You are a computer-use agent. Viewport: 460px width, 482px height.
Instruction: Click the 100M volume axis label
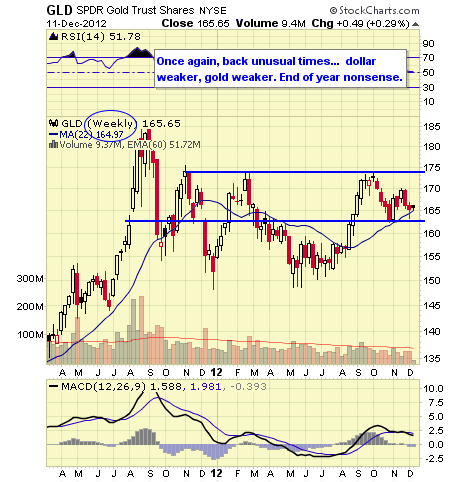[30, 334]
